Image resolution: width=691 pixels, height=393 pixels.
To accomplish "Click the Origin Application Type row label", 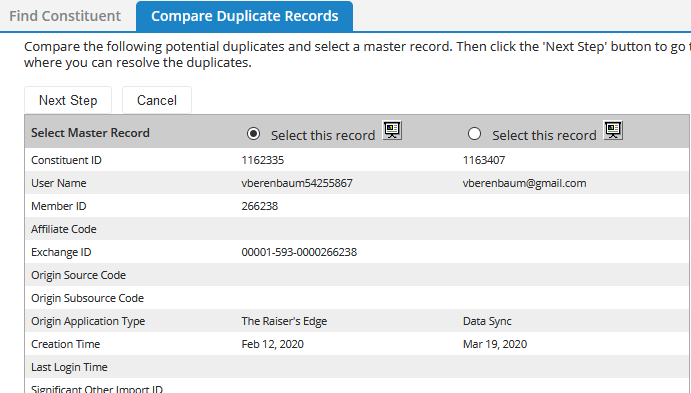I will (x=88, y=321).
